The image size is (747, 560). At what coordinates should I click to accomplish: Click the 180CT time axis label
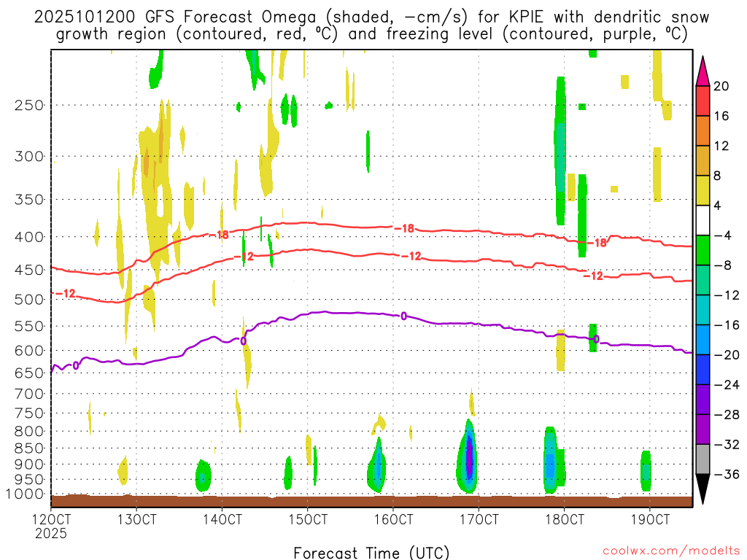(x=565, y=519)
